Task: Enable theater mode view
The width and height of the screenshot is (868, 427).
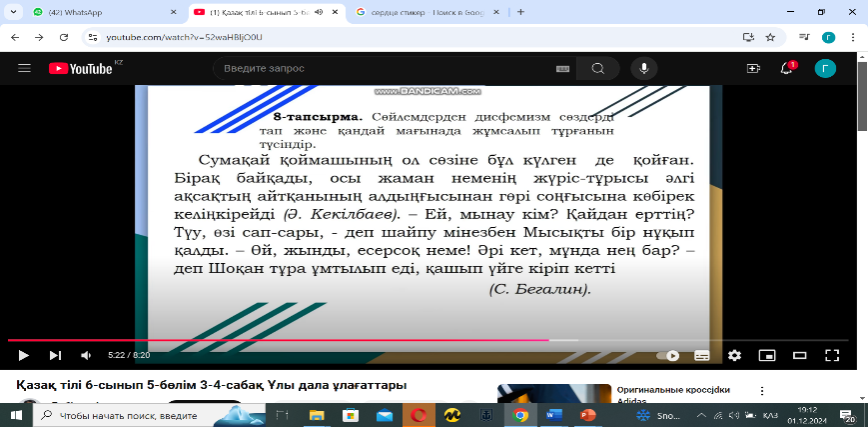Action: (799, 355)
